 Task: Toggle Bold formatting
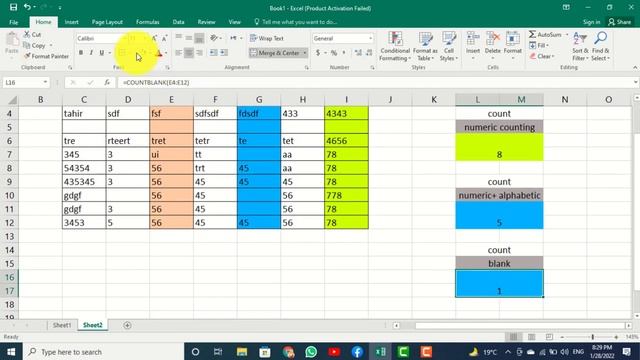tap(81, 53)
